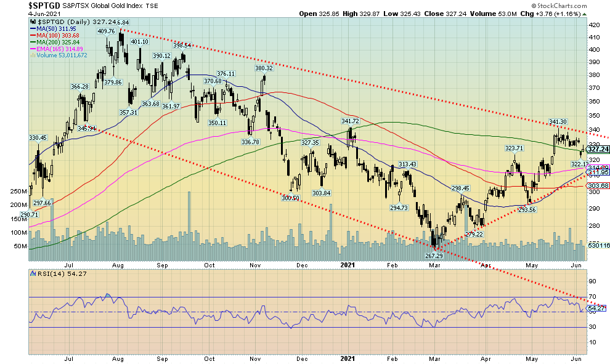Click the 380.32 November peak label
Viewport: 610px width, 364px height.
[x=264, y=68]
